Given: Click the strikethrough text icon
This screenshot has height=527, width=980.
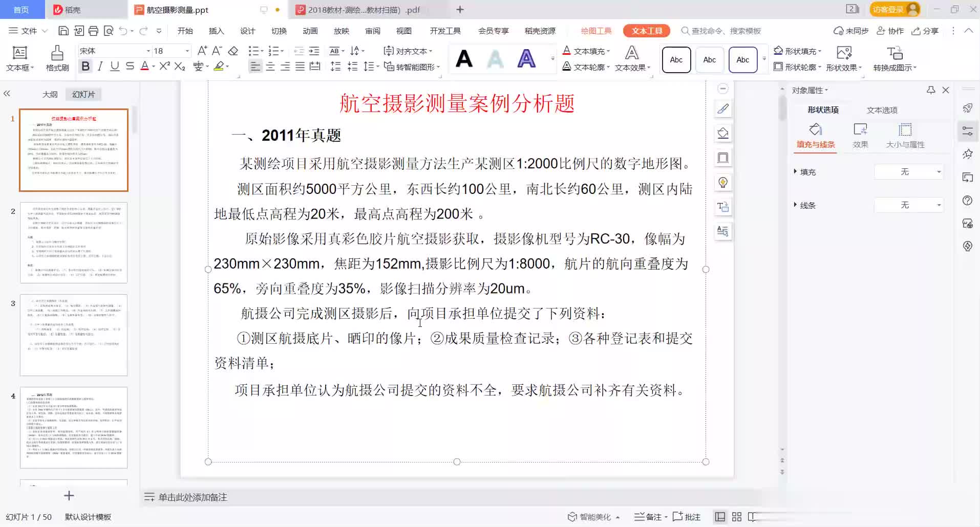Looking at the screenshot, I should pyautogui.click(x=130, y=66).
